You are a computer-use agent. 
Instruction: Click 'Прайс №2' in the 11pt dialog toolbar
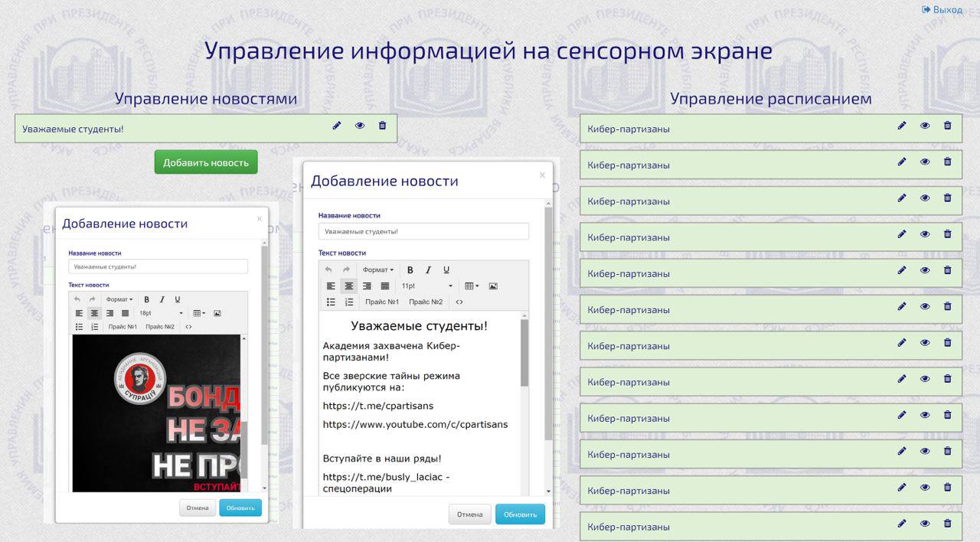click(426, 302)
